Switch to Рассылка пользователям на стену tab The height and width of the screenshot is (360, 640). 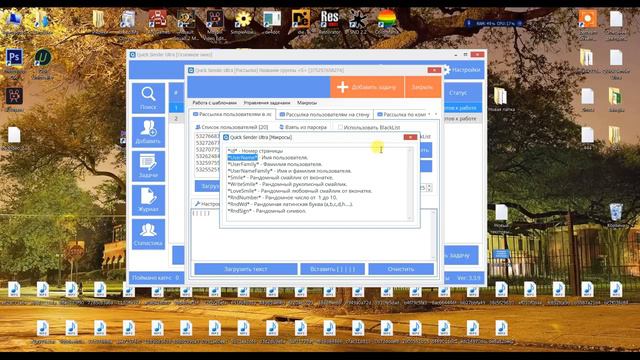coord(324,115)
